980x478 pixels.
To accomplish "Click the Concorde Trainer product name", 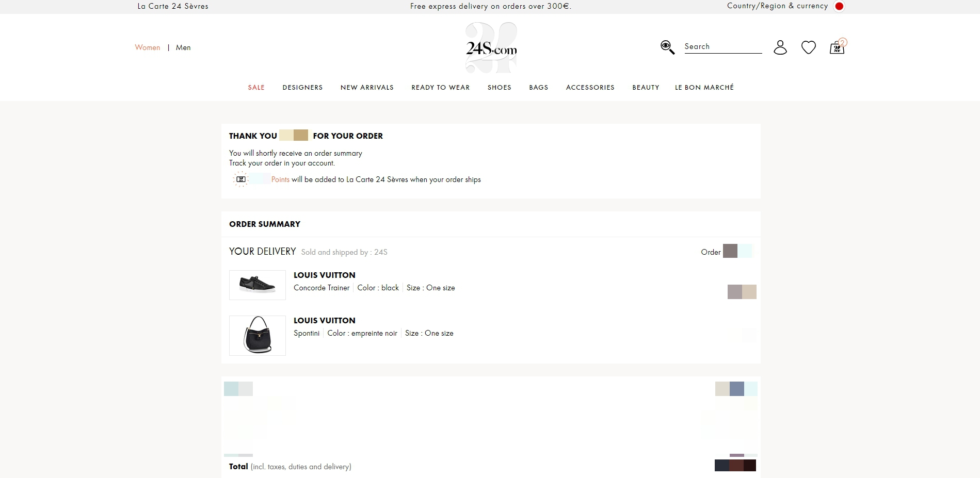I will coord(322,288).
